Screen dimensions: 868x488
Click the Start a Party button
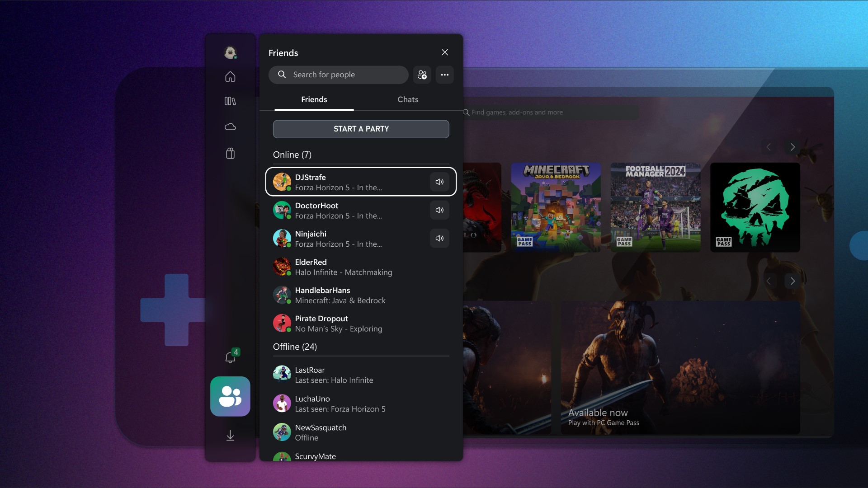coord(360,129)
